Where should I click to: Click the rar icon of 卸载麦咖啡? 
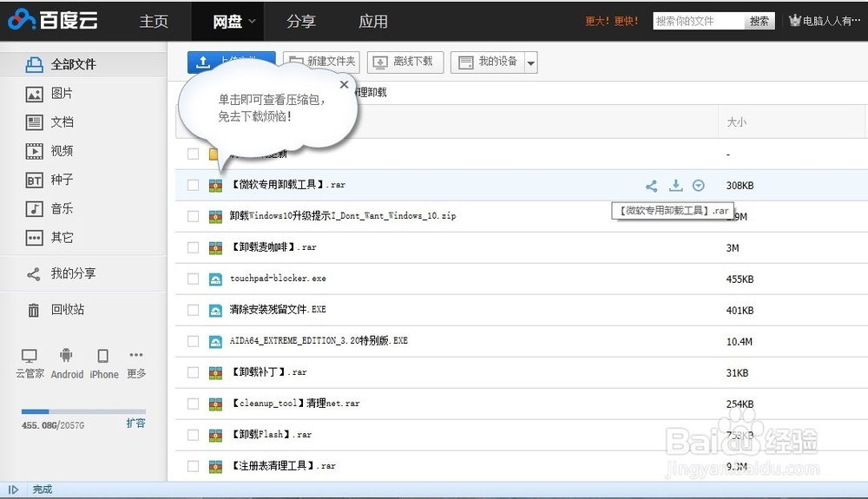click(215, 248)
